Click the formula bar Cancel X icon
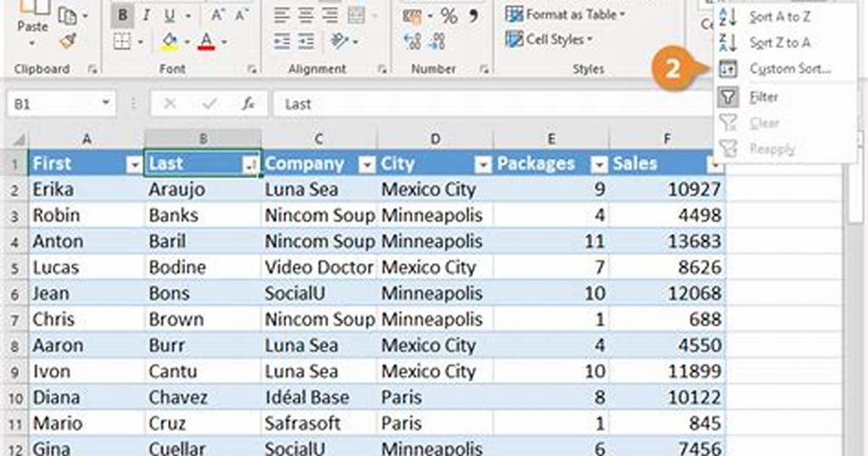 [x=170, y=104]
